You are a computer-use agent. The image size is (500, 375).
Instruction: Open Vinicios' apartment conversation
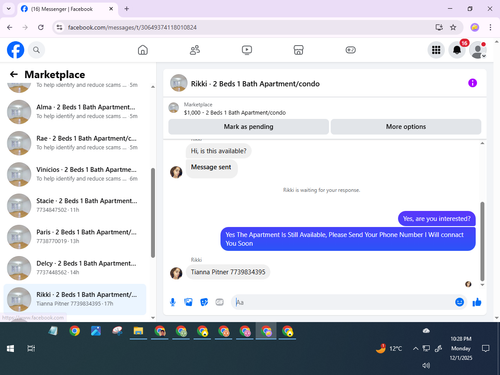75,174
